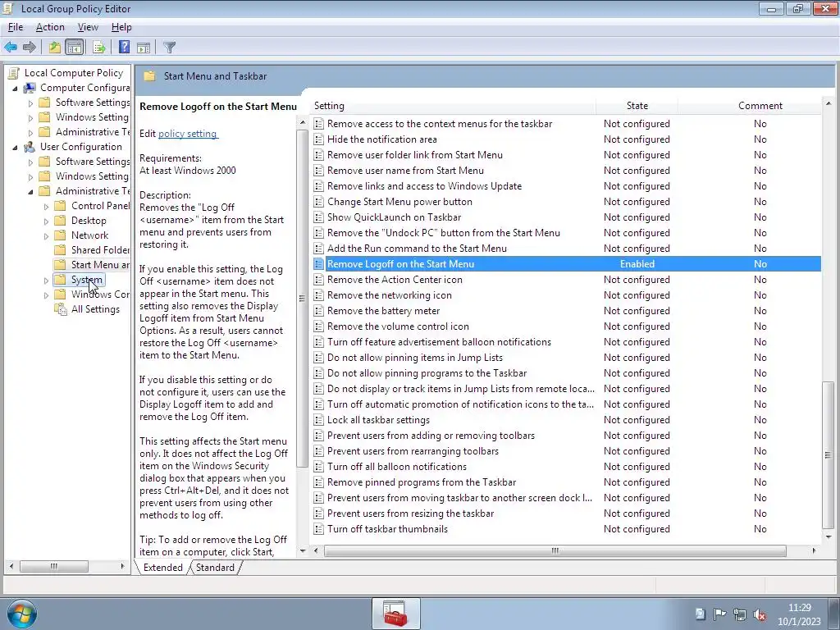Click vertical scrollbar thumb of settings list
840x630 pixels.
(828, 454)
